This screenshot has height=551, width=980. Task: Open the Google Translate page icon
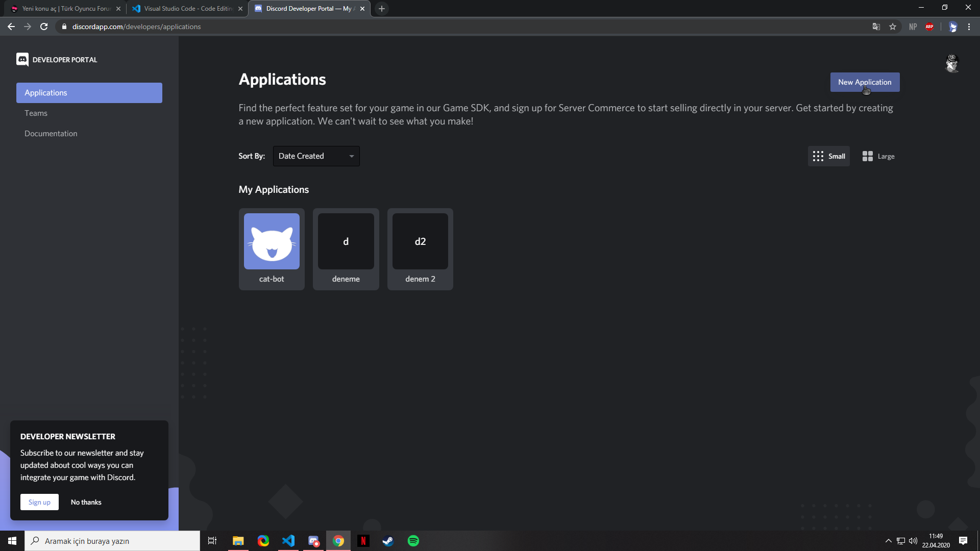click(876, 27)
